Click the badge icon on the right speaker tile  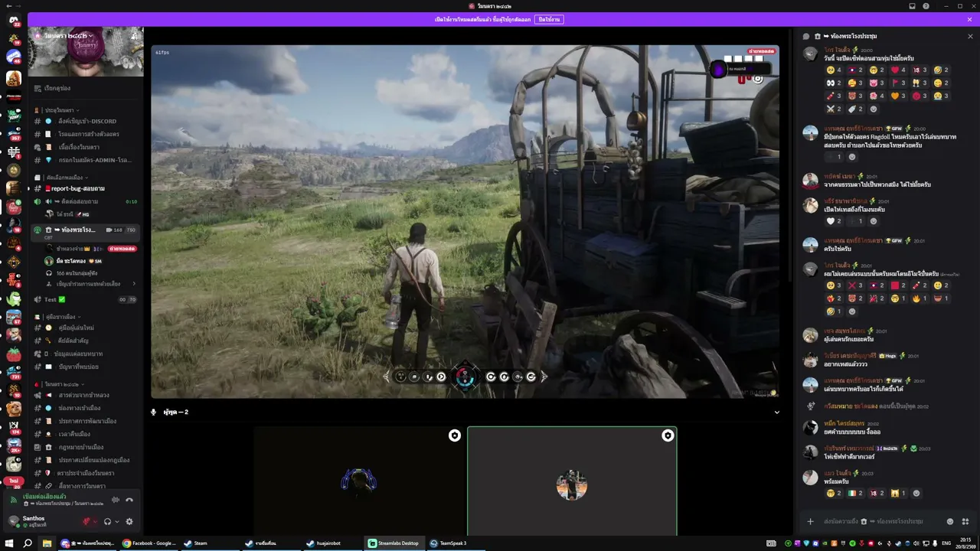pos(668,435)
